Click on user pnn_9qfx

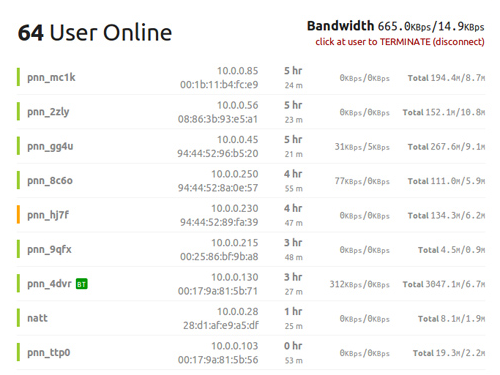pos(49,249)
